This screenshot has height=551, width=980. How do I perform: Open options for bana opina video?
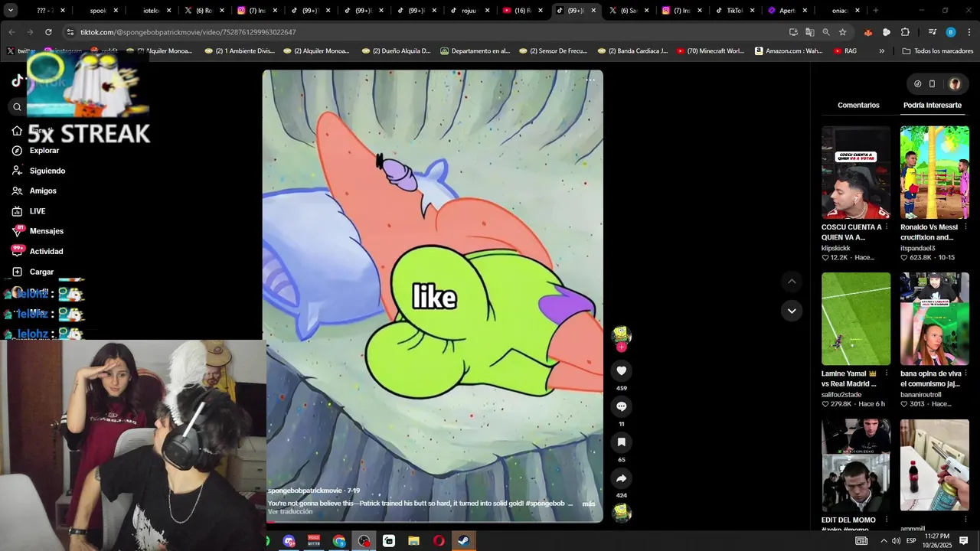965,374
